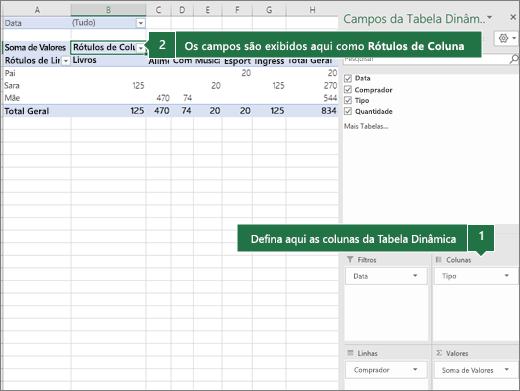This screenshot has height=391, width=520.
Task: Open the gear tools menu in fields pane
Action: point(507,39)
